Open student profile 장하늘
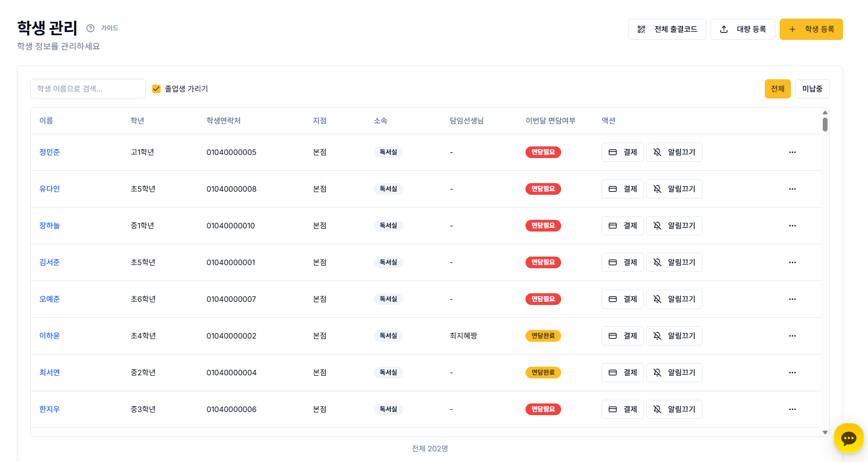 tap(49, 226)
